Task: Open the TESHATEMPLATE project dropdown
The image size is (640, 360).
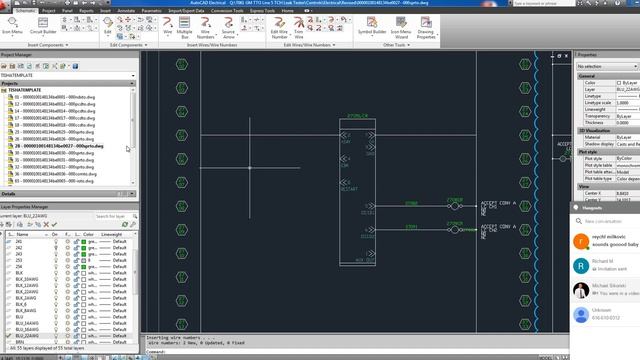Action: [133, 76]
